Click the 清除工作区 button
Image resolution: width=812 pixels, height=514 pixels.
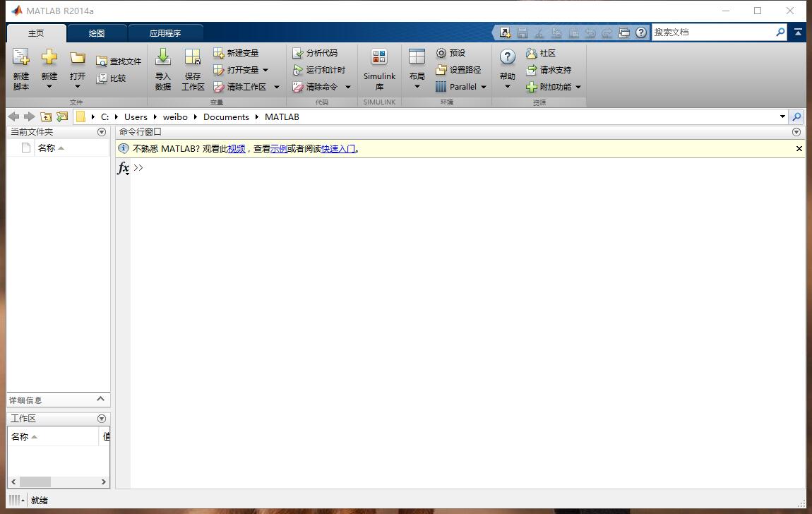(240, 87)
